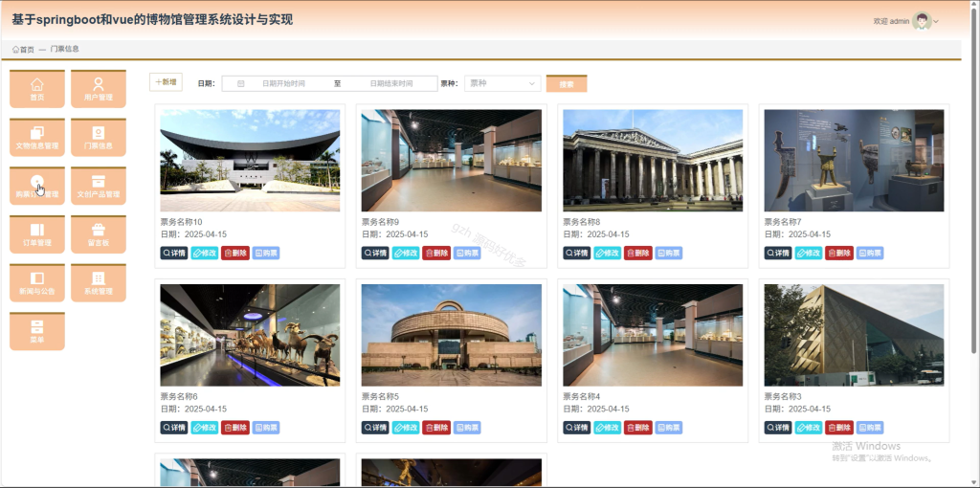Image resolution: width=980 pixels, height=488 pixels.
Task: Click 删除 on 票务名称8 card
Action: (x=638, y=253)
